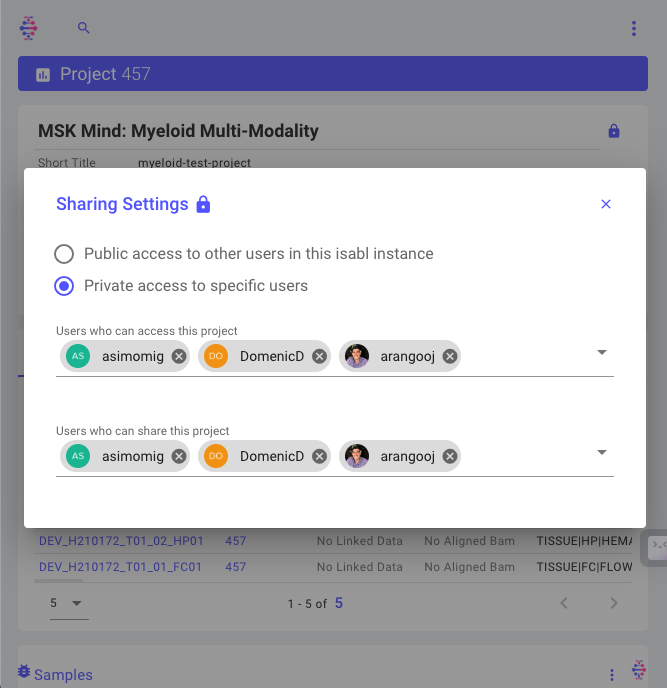
Task: Open rows-per-page dropdown showing 5
Action: pyautogui.click(x=68, y=603)
